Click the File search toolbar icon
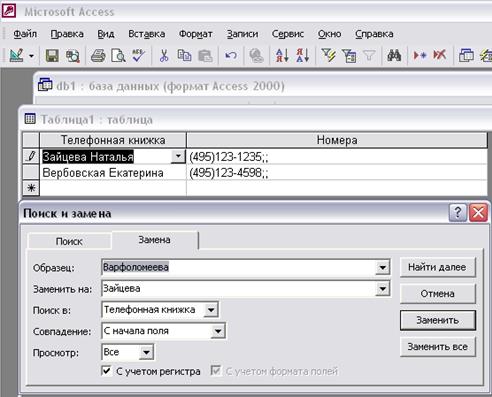492x397 pixels. [73, 56]
